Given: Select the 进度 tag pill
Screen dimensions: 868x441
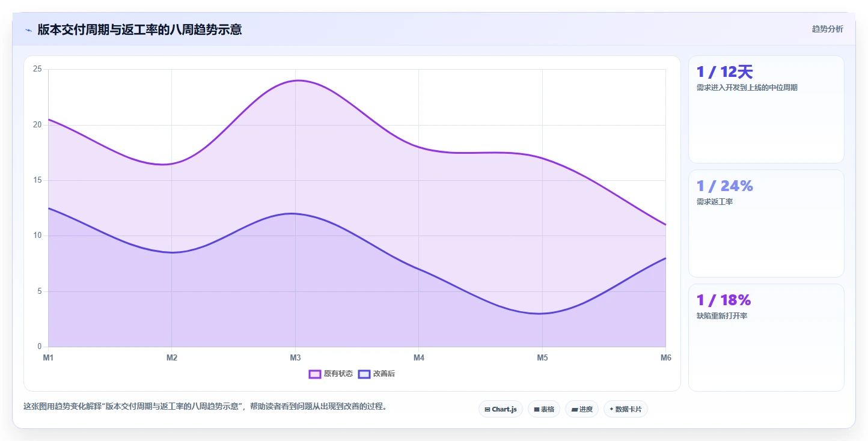Looking at the screenshot, I should pyautogui.click(x=582, y=409).
